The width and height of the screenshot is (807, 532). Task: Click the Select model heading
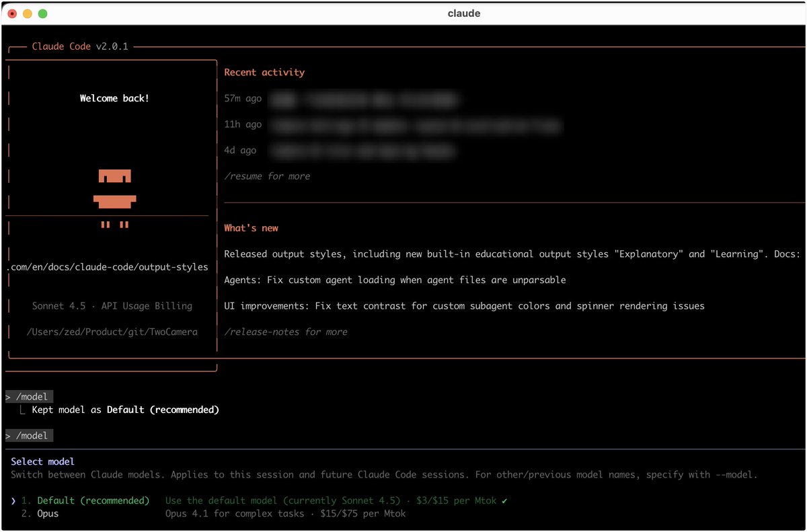42,461
